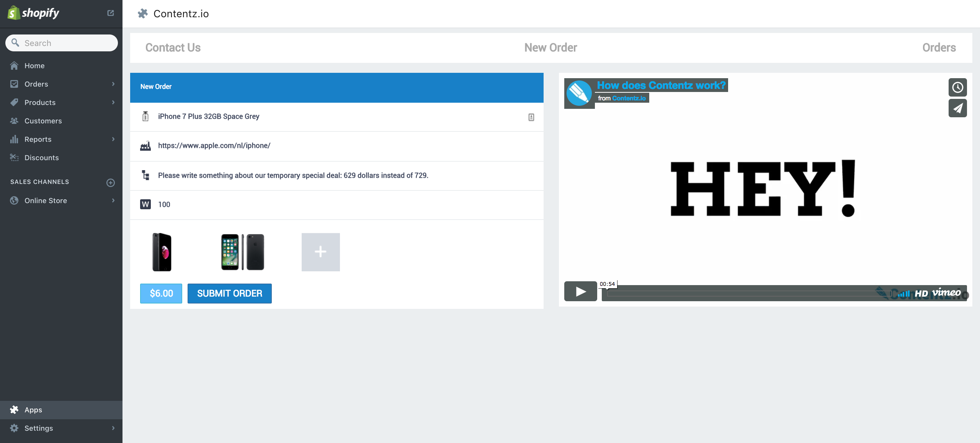
Task: Click the Shopify logo
Action: 34,13
